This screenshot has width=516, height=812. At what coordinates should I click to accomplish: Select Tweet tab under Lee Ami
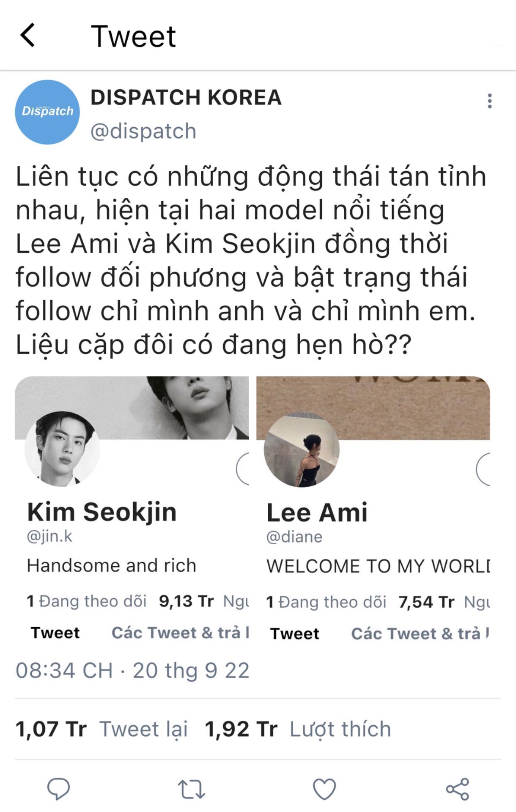tap(295, 634)
